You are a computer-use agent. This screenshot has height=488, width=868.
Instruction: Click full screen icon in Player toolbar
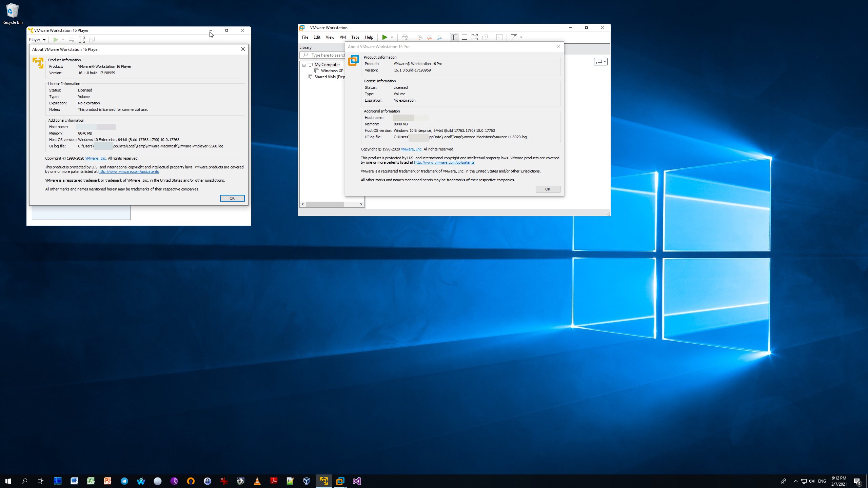(82, 40)
